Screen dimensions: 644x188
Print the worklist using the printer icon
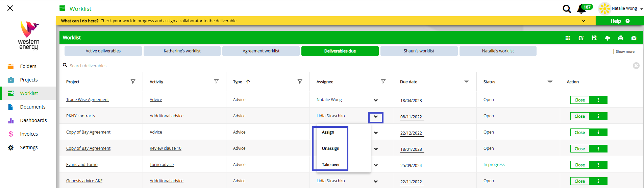point(621,38)
